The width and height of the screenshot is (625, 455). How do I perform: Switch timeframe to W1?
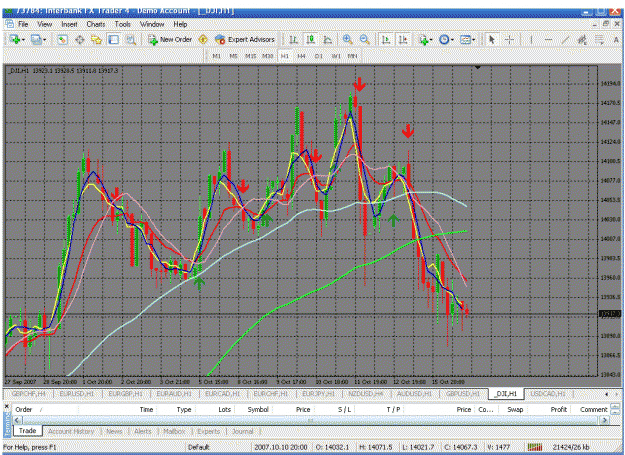[336, 56]
